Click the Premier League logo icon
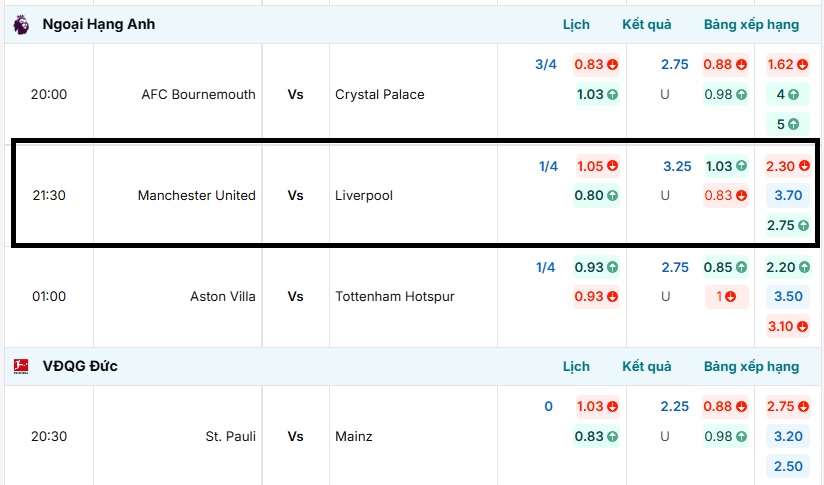This screenshot has width=824, height=485. (21, 24)
